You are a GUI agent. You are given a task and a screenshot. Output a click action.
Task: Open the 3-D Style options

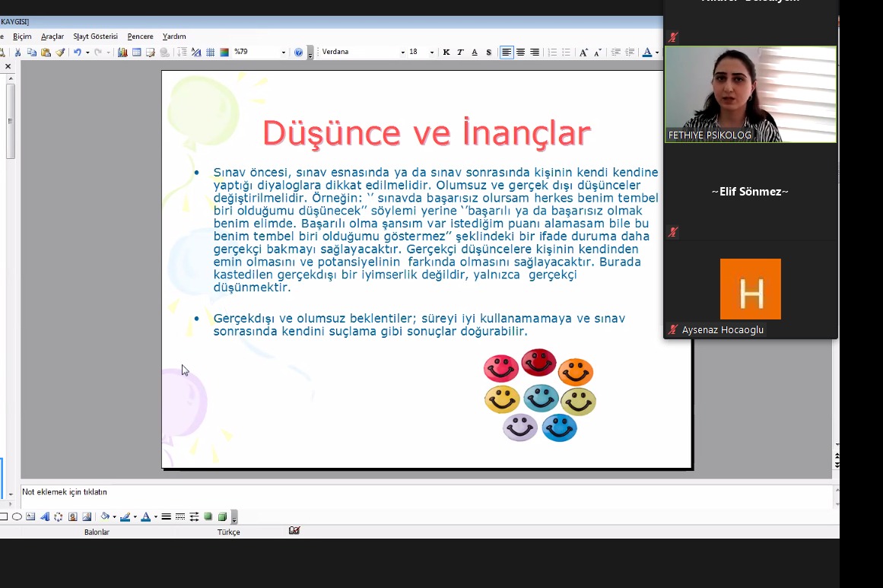click(222, 516)
